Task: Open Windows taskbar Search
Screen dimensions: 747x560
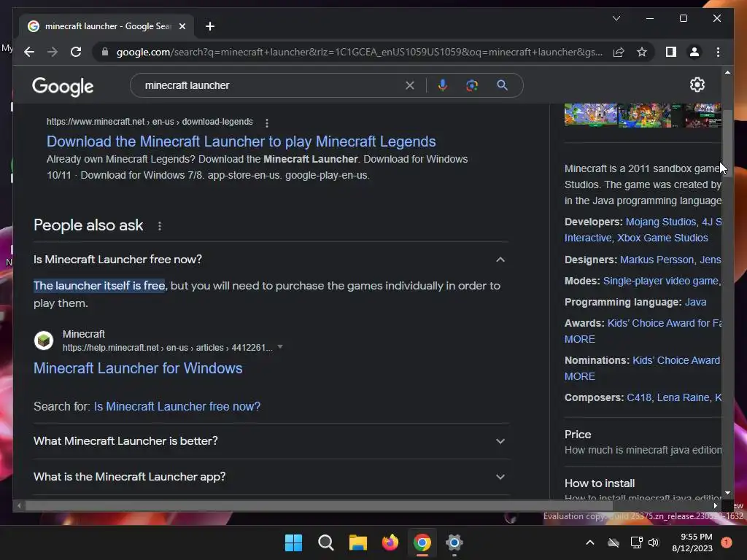Action: 326,542
